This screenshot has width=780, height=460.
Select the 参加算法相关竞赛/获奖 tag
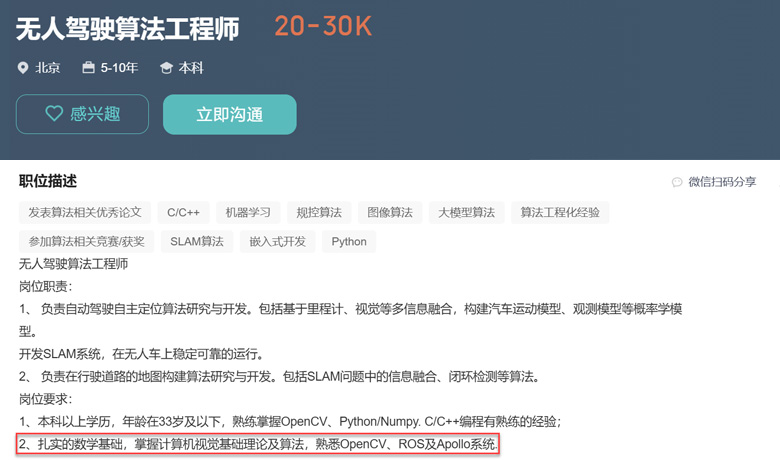pos(87,241)
